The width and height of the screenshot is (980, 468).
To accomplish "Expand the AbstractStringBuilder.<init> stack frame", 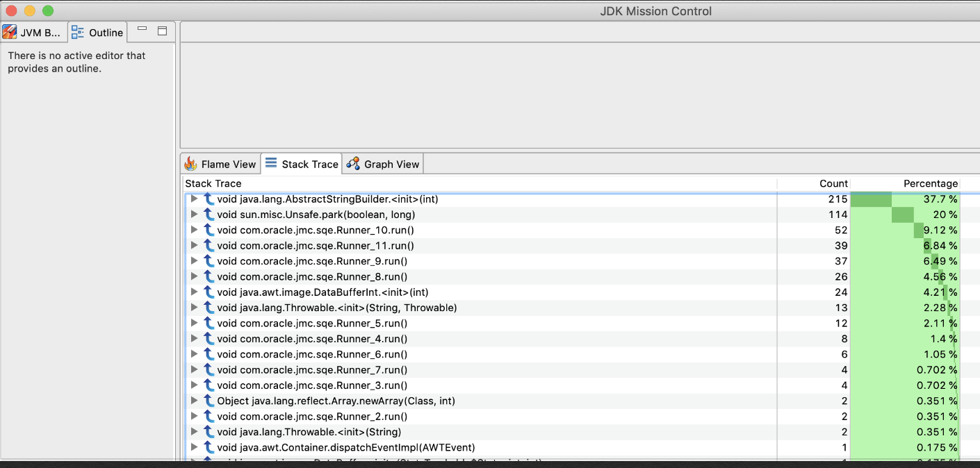I will [x=195, y=199].
